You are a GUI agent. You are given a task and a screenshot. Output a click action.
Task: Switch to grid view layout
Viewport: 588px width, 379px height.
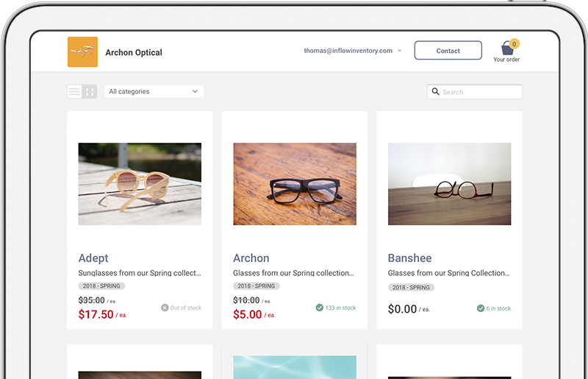pyautogui.click(x=90, y=92)
